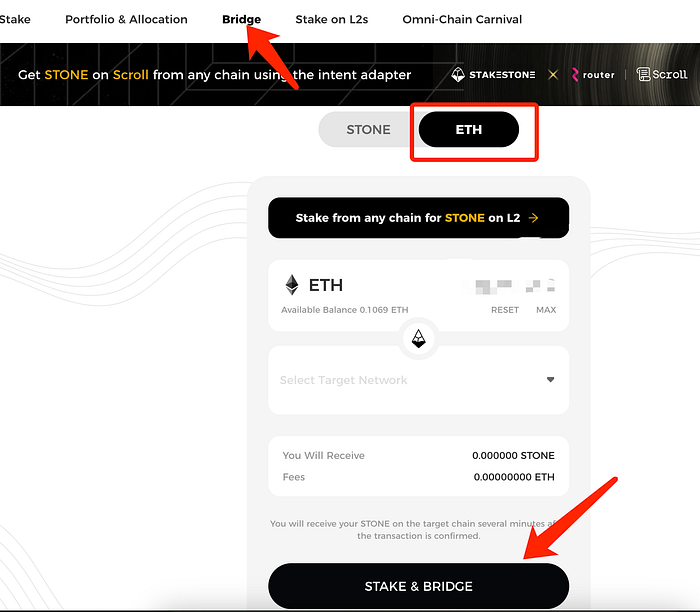Click the StakeStone logo in the banner
Image resolution: width=700 pixels, height=612 pixels.
[492, 74]
